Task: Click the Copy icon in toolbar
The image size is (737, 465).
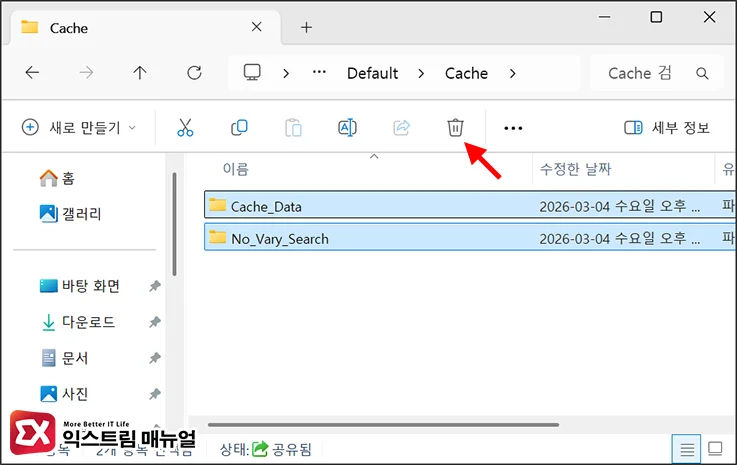Action: [x=239, y=127]
